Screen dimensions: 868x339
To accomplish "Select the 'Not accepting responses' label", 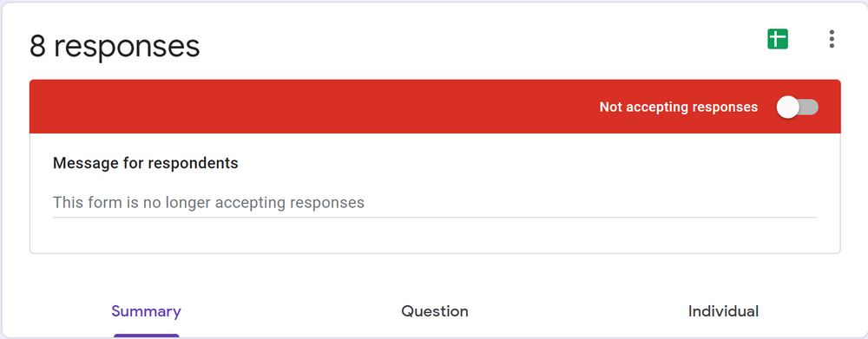I will click(x=678, y=107).
